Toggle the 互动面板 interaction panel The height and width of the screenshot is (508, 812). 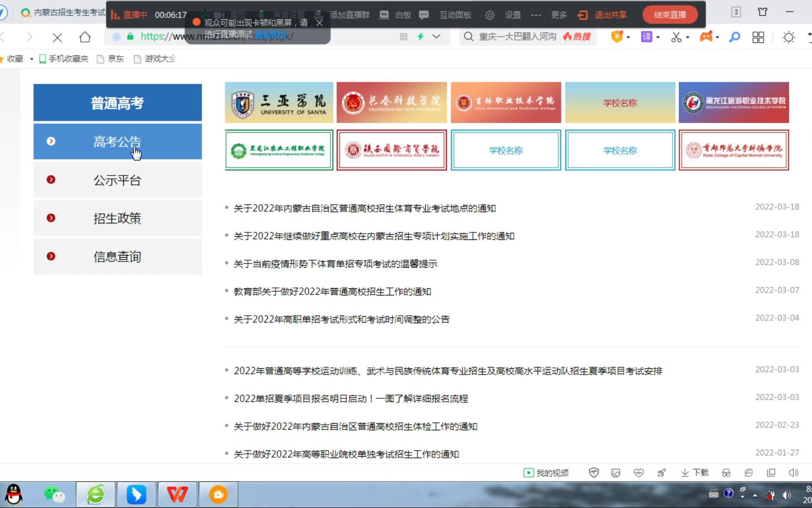click(454, 15)
